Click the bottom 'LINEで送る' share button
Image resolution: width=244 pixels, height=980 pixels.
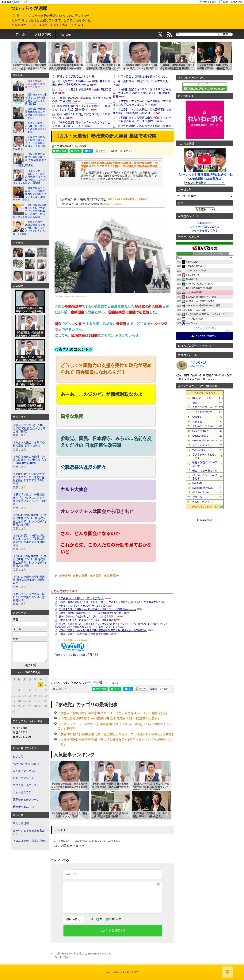coord(100,689)
